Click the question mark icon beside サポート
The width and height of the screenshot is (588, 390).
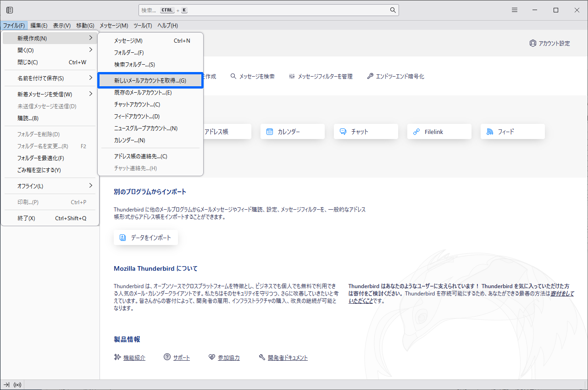[167, 357]
